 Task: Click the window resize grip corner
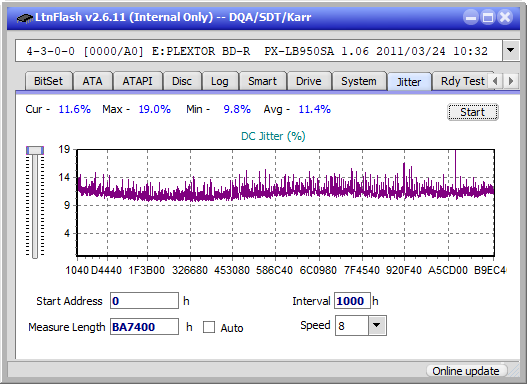[x=514, y=371]
